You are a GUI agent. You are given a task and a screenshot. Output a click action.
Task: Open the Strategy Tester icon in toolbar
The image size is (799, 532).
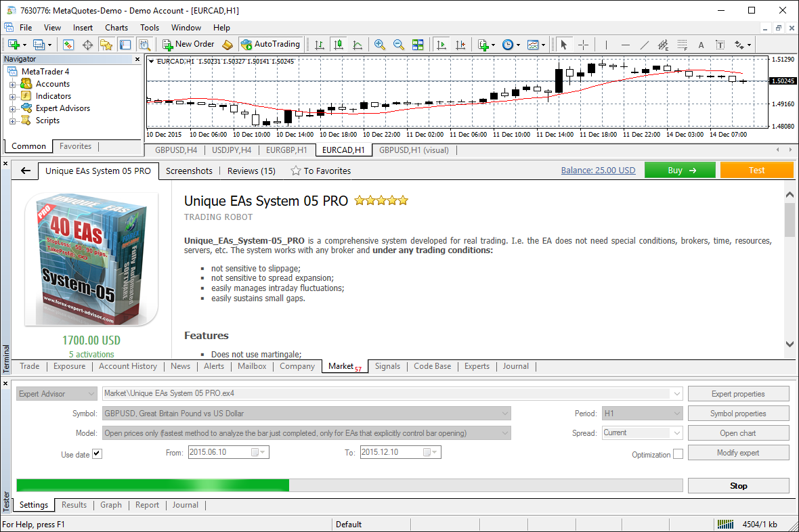(144, 45)
